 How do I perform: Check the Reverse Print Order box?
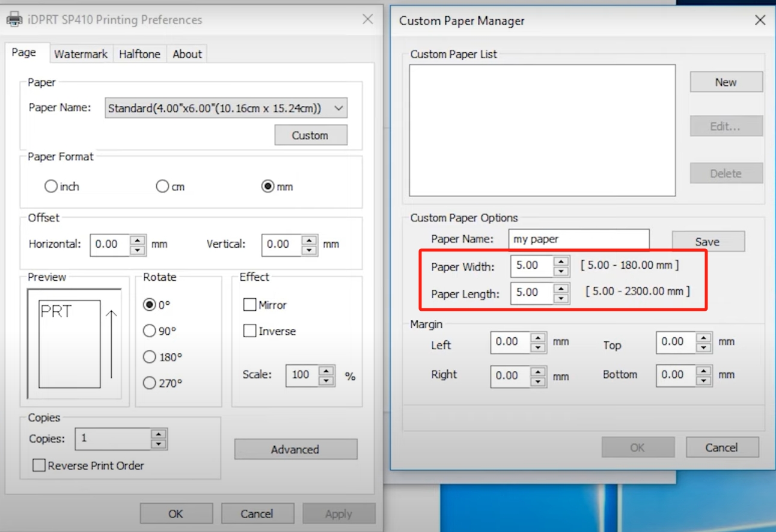[39, 465]
